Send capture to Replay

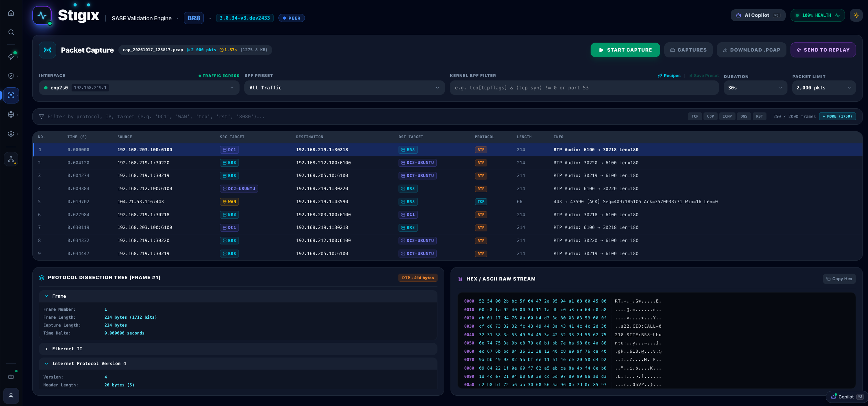click(823, 50)
